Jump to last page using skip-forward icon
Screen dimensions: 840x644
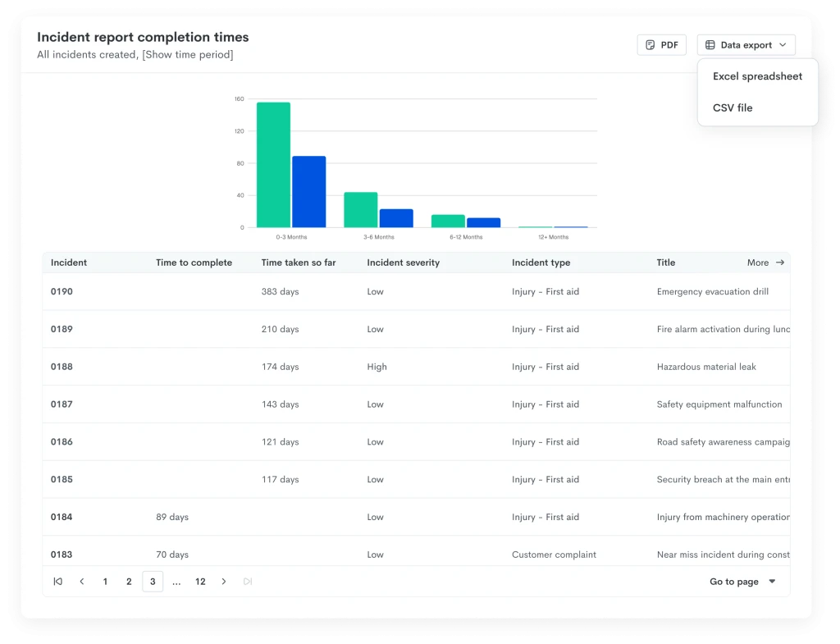[248, 582]
